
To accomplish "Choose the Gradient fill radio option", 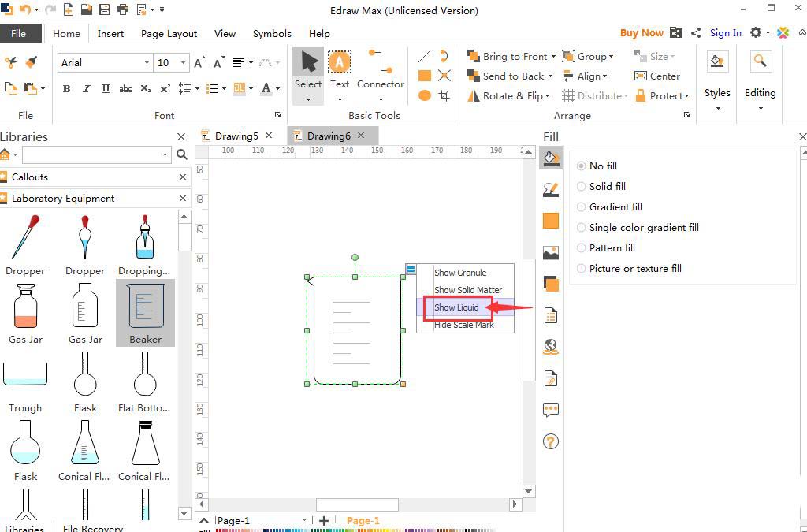I will pos(582,207).
